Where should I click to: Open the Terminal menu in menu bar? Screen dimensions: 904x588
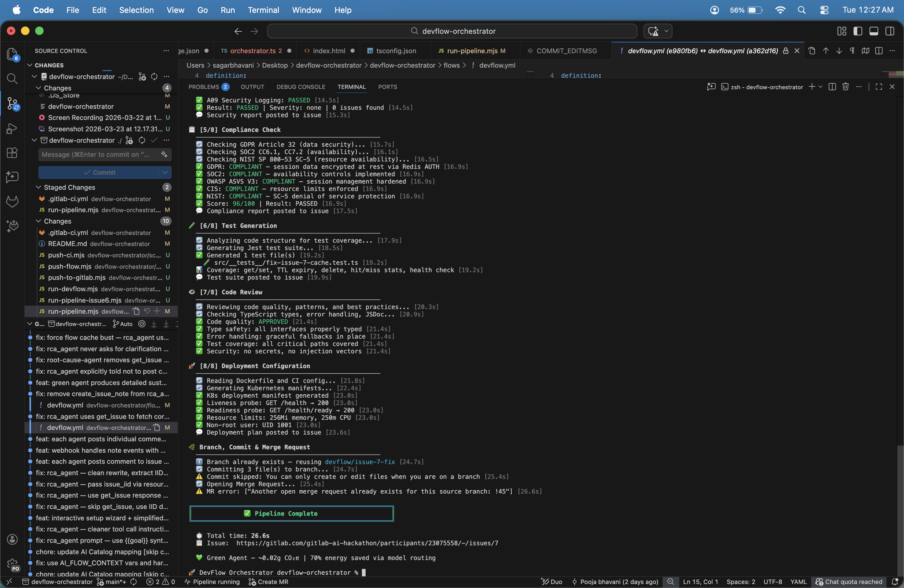[263, 10]
